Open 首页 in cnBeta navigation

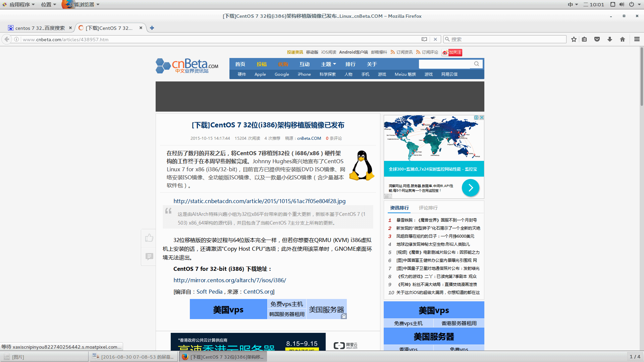click(x=240, y=64)
